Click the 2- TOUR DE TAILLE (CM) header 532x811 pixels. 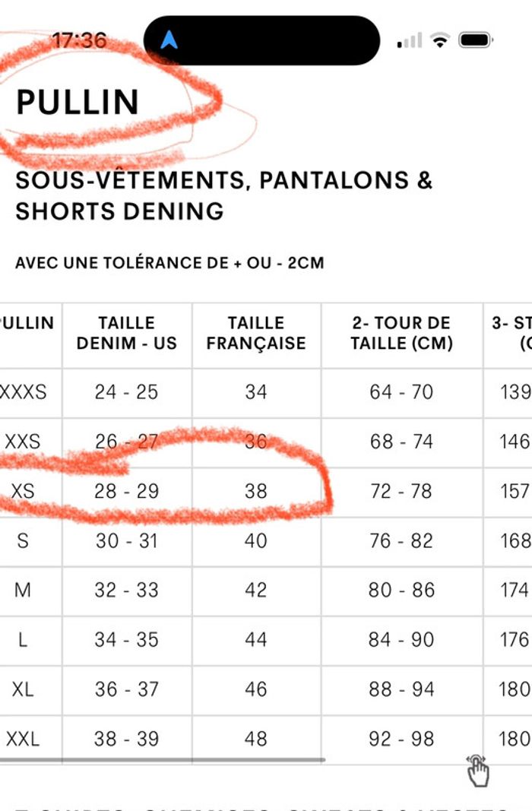click(x=402, y=333)
